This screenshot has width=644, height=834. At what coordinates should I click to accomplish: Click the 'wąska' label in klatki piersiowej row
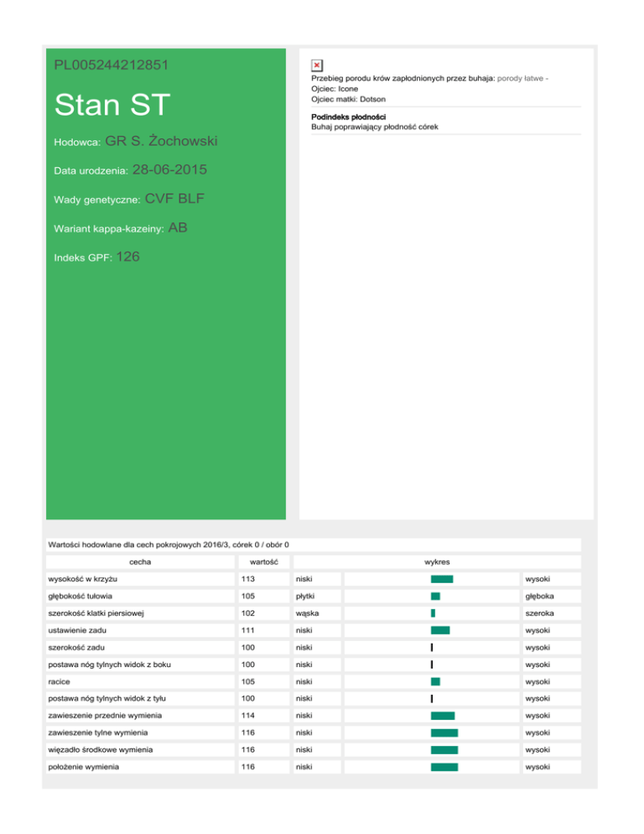click(x=306, y=613)
